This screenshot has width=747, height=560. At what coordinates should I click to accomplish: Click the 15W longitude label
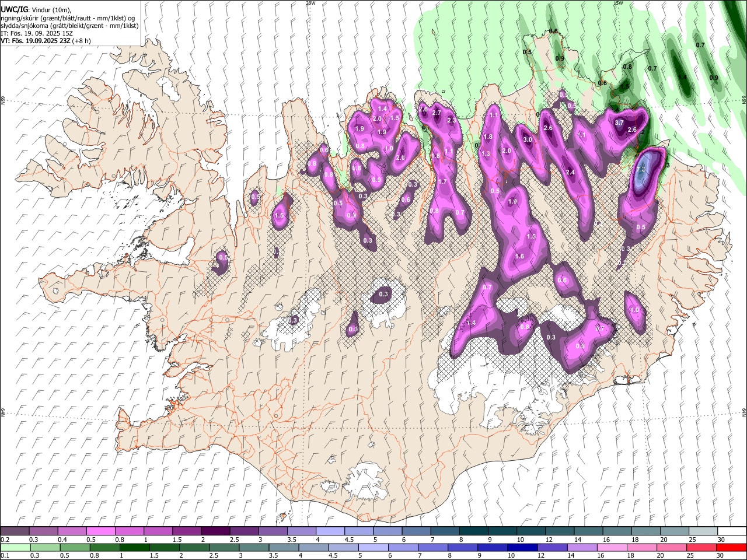click(618, 3)
